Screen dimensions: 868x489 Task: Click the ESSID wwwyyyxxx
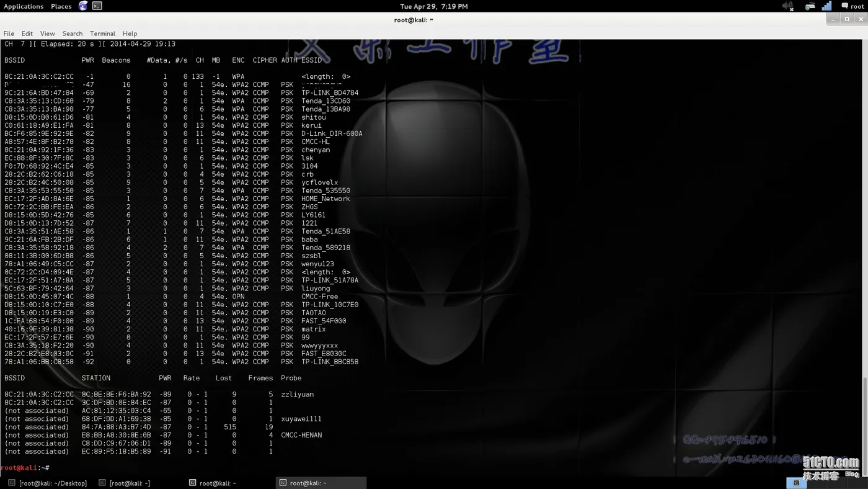pos(320,346)
